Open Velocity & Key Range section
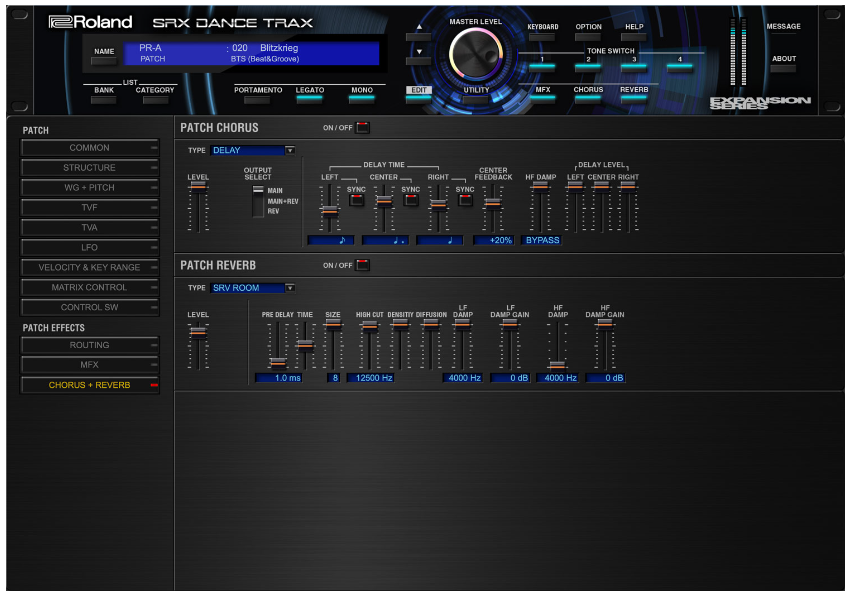860x600 pixels. pyautogui.click(x=89, y=267)
